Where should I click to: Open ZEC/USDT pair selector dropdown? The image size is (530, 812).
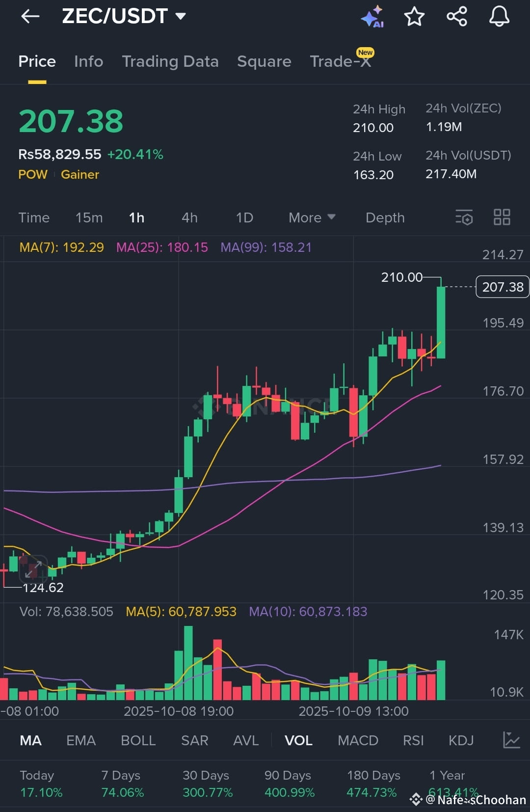pyautogui.click(x=124, y=16)
